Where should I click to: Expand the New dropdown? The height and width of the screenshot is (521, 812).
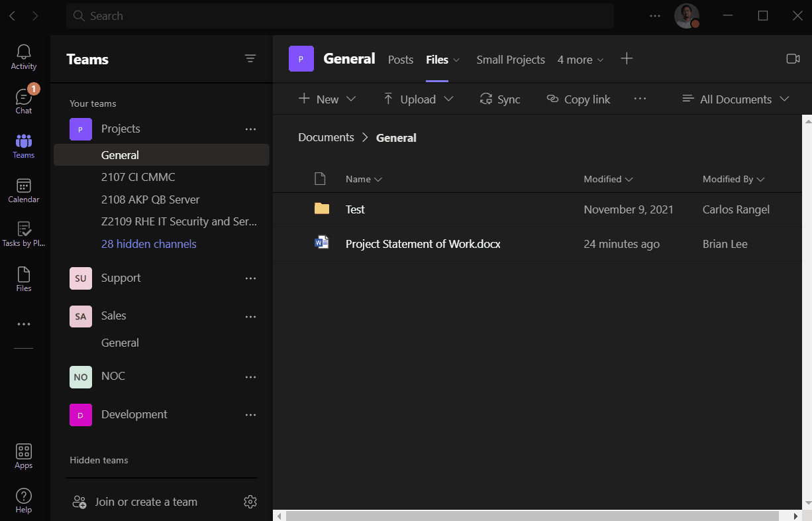[x=351, y=99]
